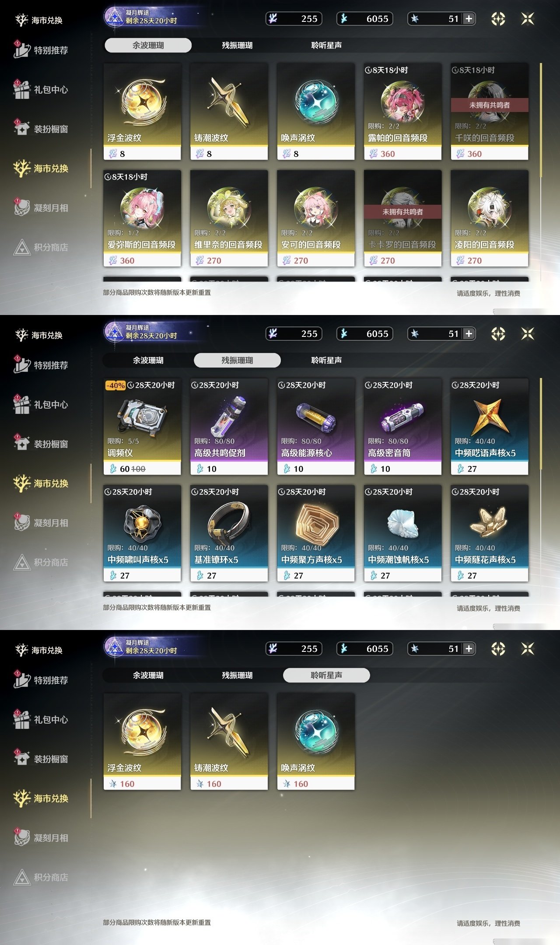This screenshot has width=560, height=945.
Task: Click the highlighted 余波珊瑚 tab
Action: click(148, 45)
